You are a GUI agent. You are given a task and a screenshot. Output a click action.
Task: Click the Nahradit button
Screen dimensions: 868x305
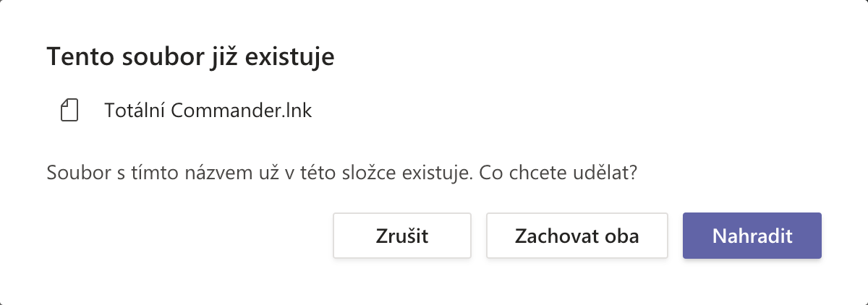tap(752, 236)
